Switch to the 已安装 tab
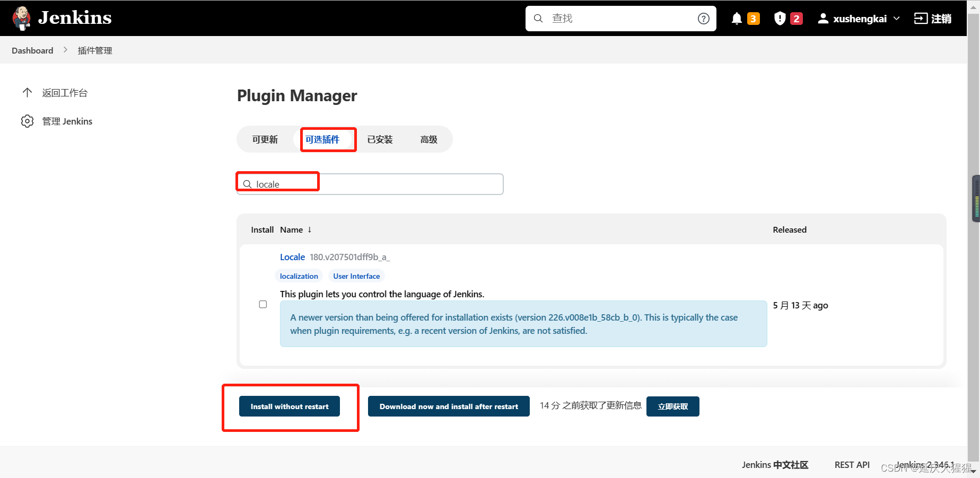 pyautogui.click(x=380, y=139)
